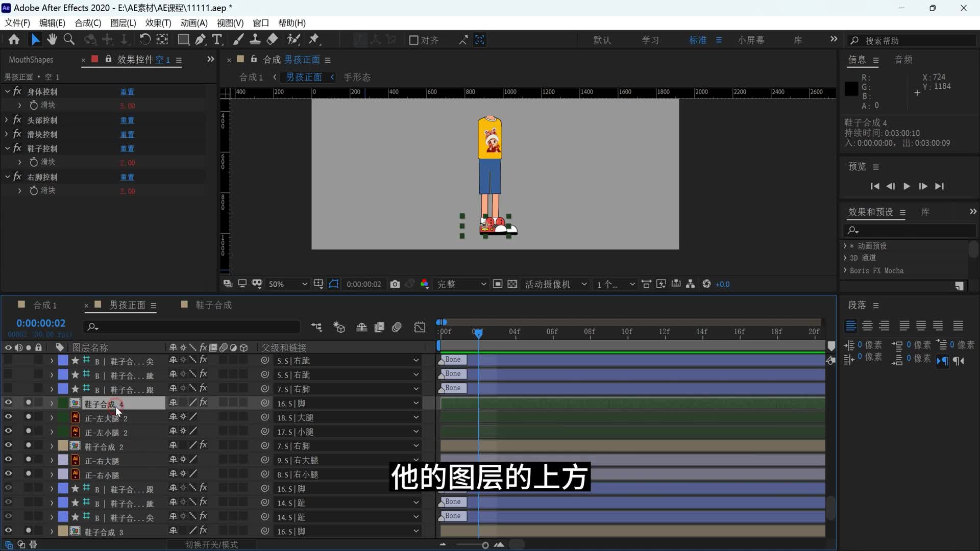Open the 50% magnification dropdown
The image size is (980, 551).
(288, 284)
